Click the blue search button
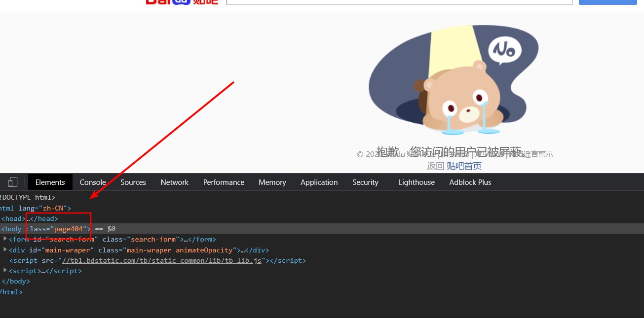This screenshot has width=644, height=318. [x=607, y=2]
